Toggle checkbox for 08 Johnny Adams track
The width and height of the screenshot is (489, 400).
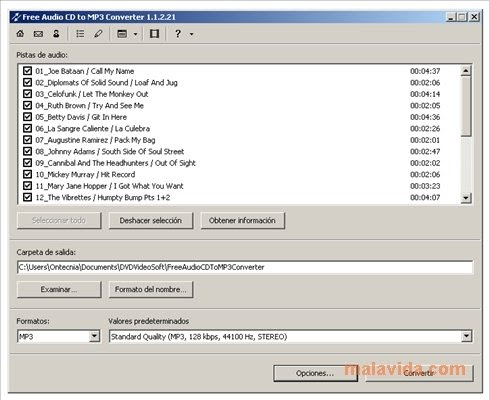tap(27, 151)
